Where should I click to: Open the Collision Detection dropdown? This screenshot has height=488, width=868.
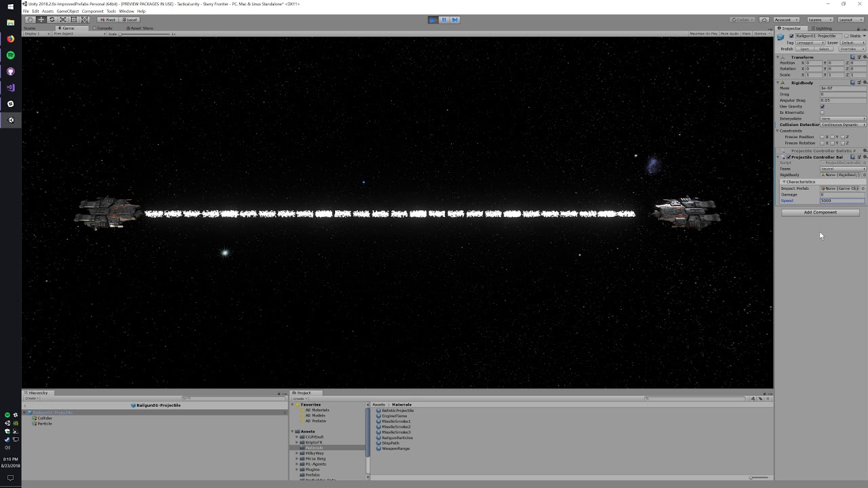[x=842, y=125]
